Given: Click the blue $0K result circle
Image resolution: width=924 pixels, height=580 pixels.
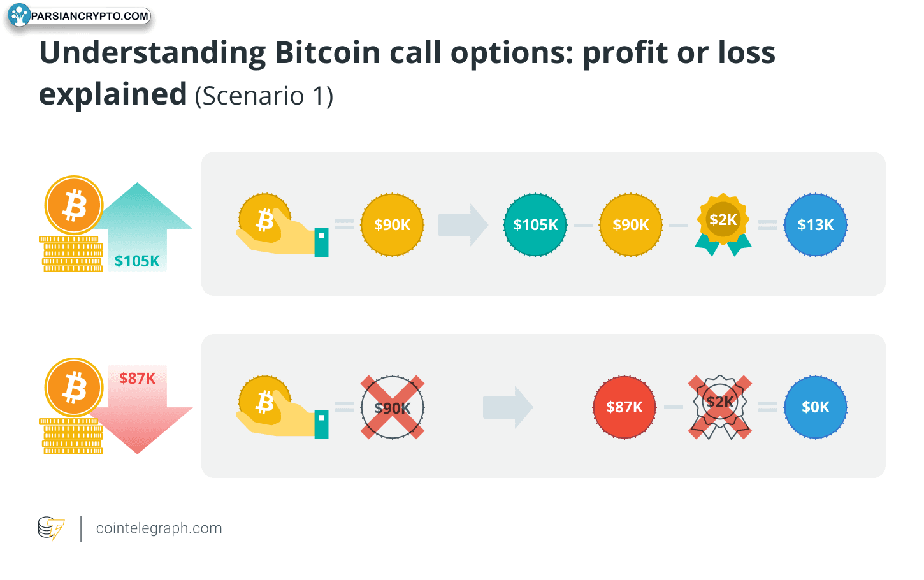Looking at the screenshot, I should 816,407.
